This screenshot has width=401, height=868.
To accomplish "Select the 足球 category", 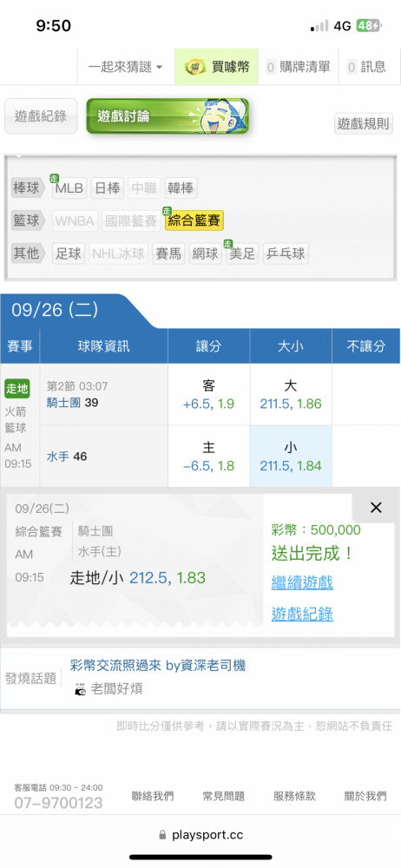I will coord(69,253).
